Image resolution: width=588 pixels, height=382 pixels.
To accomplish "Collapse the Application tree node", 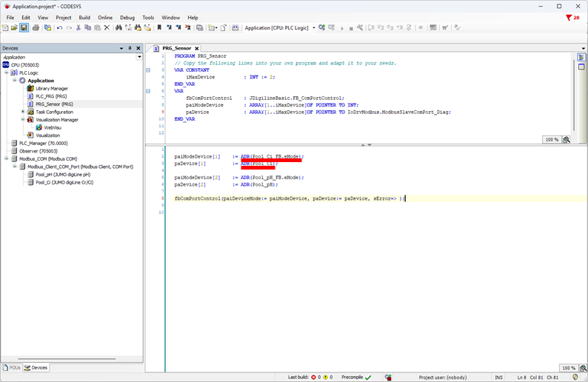I will click(15, 80).
